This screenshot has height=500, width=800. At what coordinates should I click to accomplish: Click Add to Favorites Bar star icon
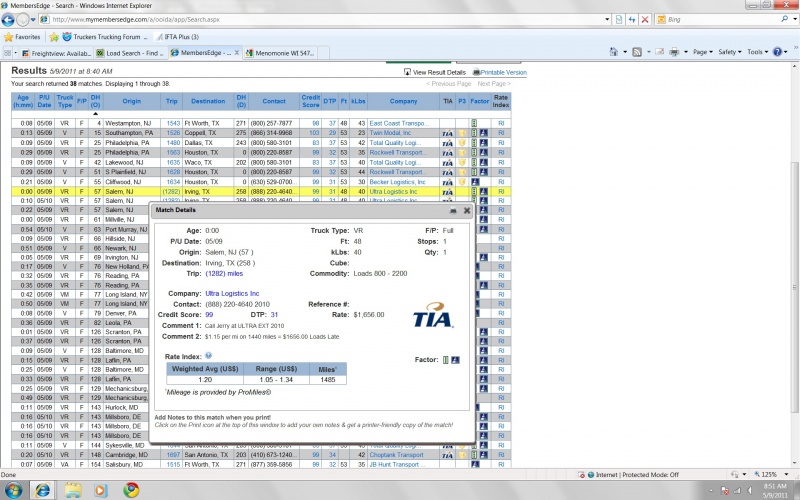(x=54, y=37)
